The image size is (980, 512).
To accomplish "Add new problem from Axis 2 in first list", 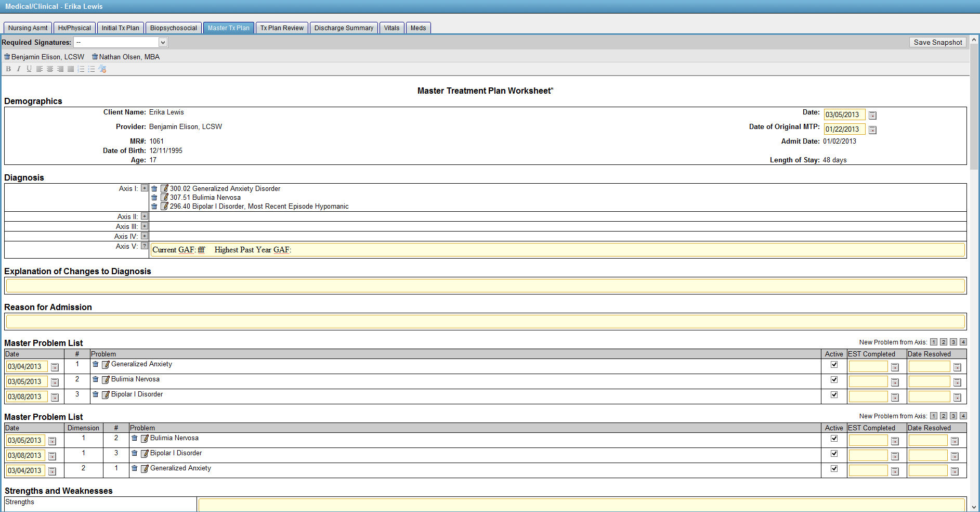I will (944, 342).
